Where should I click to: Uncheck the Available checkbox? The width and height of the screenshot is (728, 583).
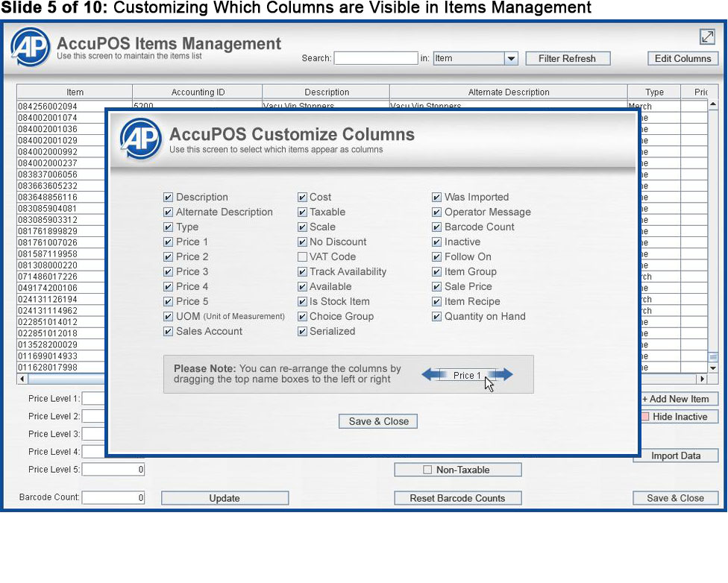(x=302, y=286)
